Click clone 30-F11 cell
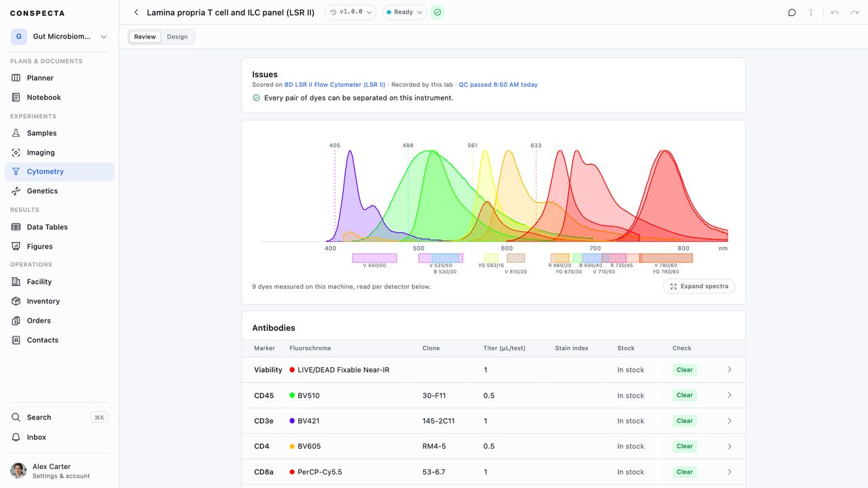868x488 pixels. (x=434, y=395)
